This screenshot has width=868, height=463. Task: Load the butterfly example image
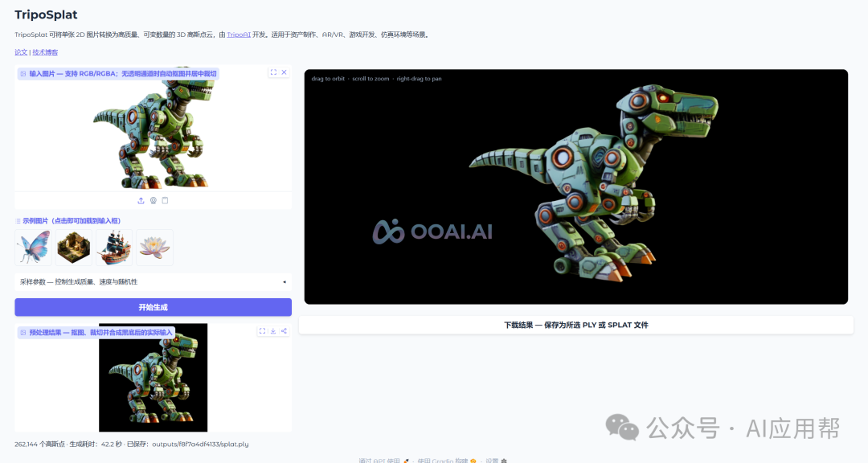(33, 248)
